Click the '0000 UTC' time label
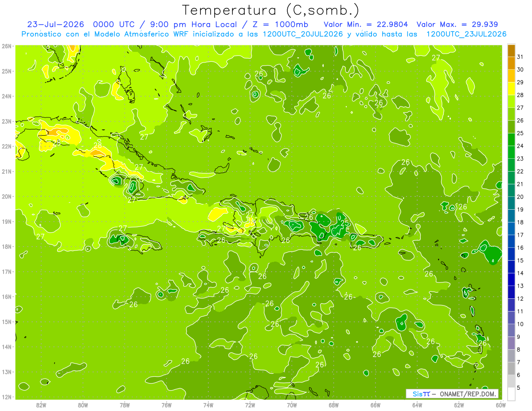The width and height of the screenshot is (532, 411). 114,24
